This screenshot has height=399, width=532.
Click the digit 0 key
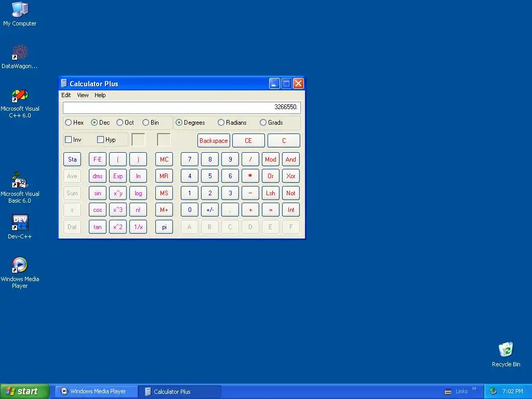click(x=189, y=210)
